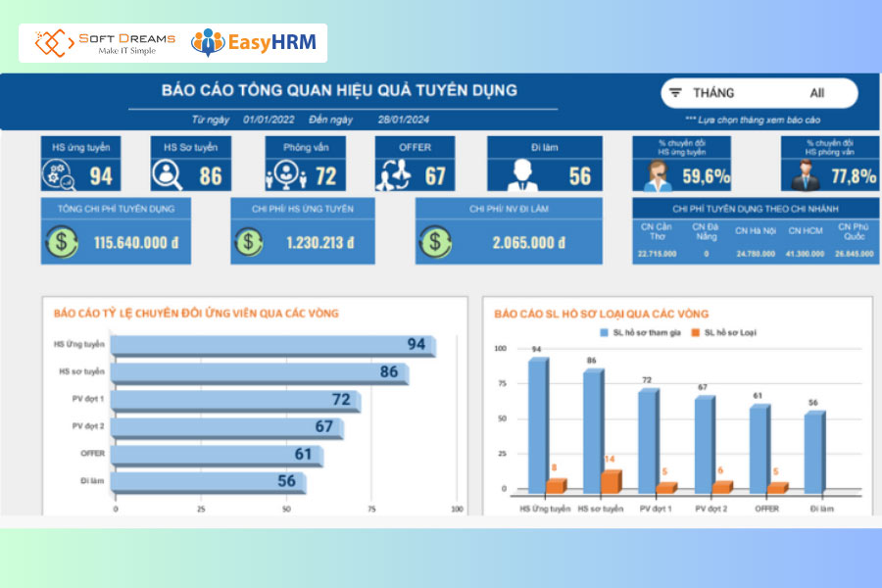This screenshot has width=882, height=588.
Task: Click the OFFER handshake icon
Action: pyautogui.click(x=394, y=175)
